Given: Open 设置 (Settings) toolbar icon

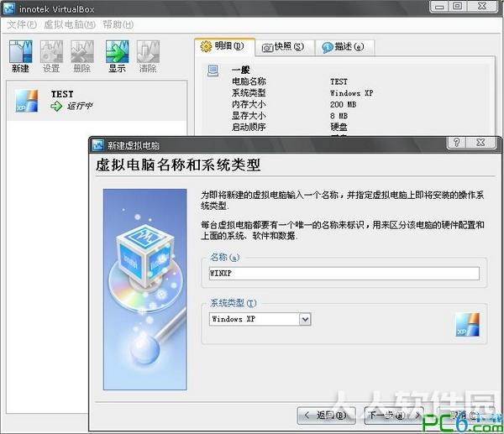Looking at the screenshot, I should tap(51, 51).
